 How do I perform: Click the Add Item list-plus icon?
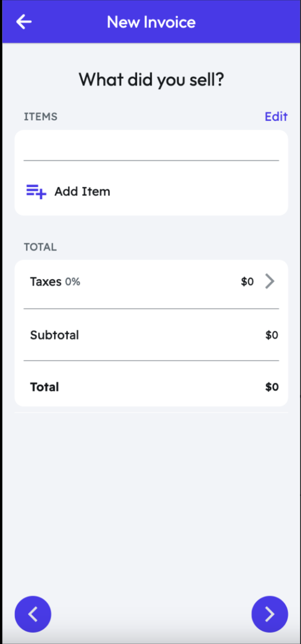pyautogui.click(x=36, y=192)
